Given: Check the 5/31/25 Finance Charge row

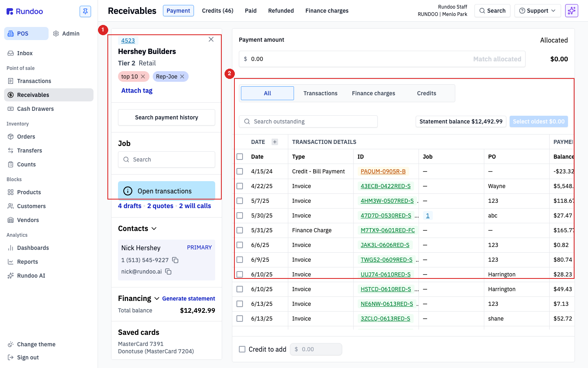Looking at the screenshot, I should point(240,230).
